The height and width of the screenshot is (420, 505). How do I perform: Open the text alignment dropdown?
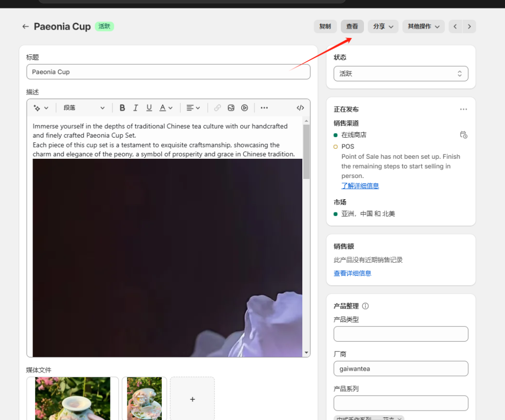[x=193, y=108]
